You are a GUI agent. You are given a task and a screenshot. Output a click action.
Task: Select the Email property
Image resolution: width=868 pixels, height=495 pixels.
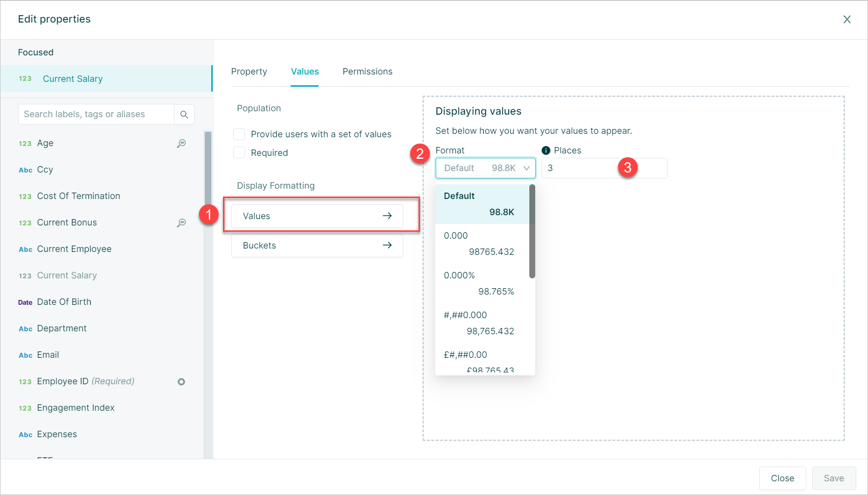[102, 355]
